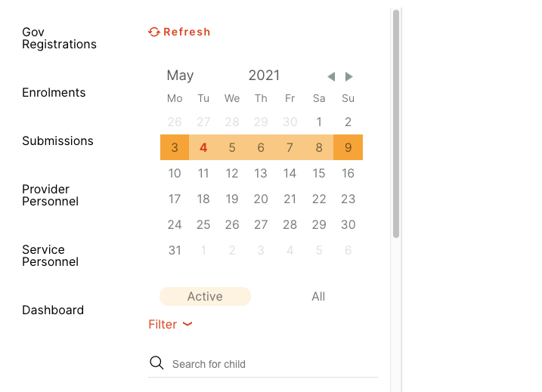Go to Enrolments section

(x=54, y=92)
